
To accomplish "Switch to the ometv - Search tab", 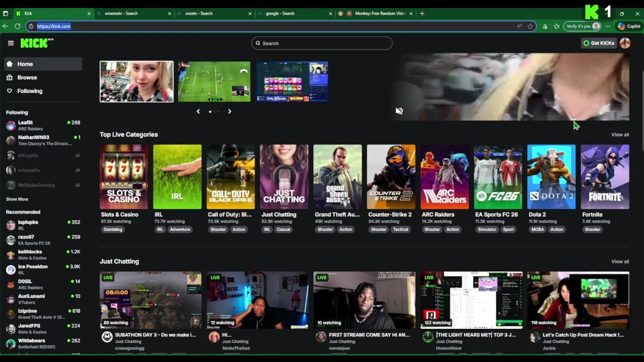I will (x=214, y=14).
